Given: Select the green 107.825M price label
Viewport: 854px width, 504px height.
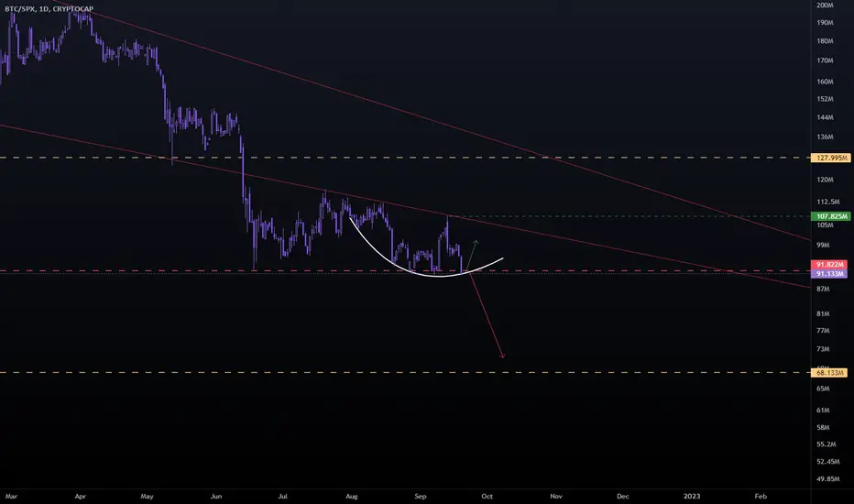Looking at the screenshot, I should click(x=830, y=216).
